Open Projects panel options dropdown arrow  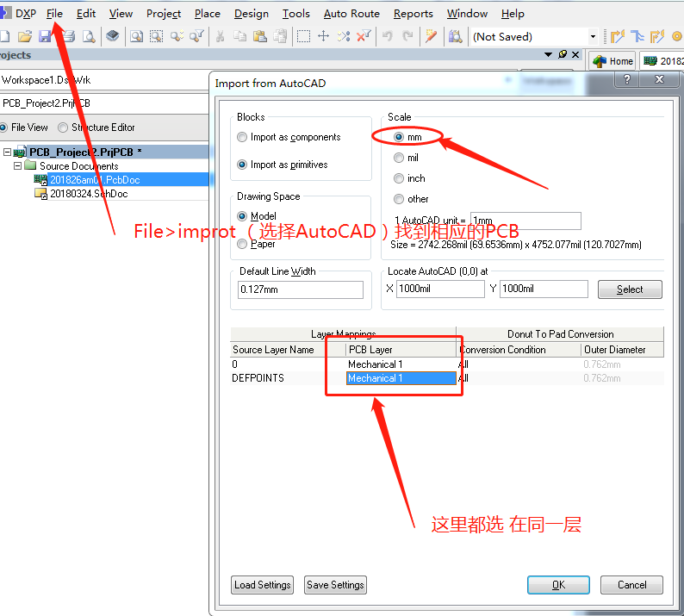pos(549,54)
